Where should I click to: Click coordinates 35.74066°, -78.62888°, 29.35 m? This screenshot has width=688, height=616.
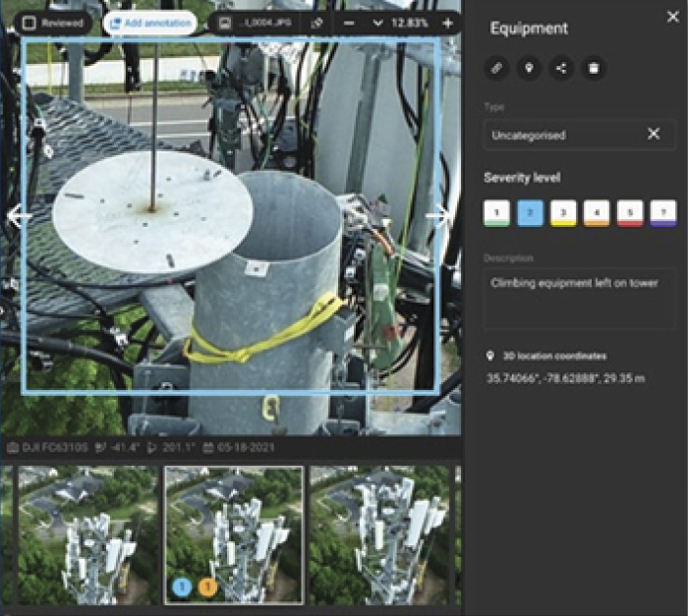[565, 378]
